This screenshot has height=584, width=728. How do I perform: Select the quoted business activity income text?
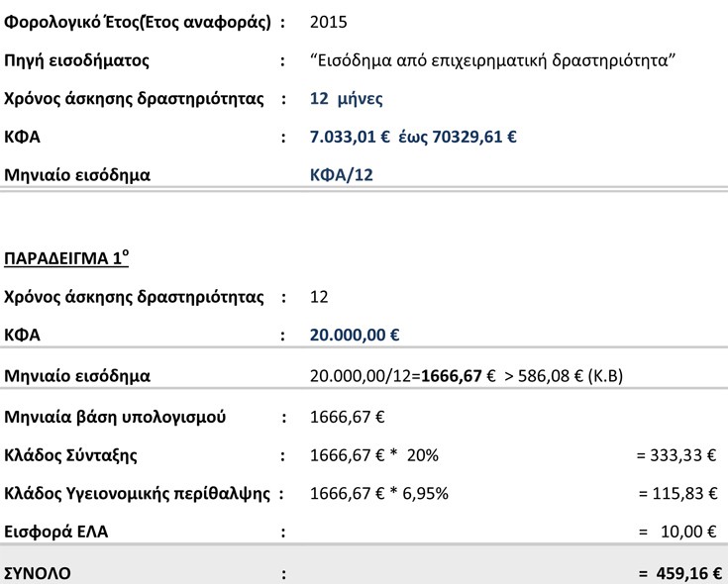point(492,60)
